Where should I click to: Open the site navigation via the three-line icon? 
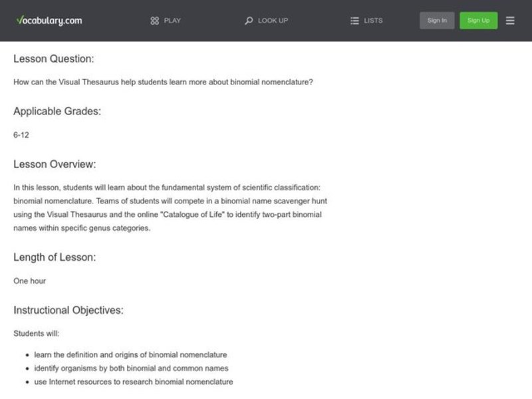[x=511, y=21]
